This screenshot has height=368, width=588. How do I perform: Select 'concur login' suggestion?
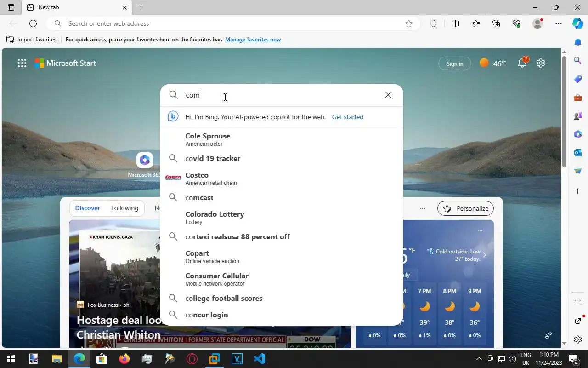click(x=282, y=315)
